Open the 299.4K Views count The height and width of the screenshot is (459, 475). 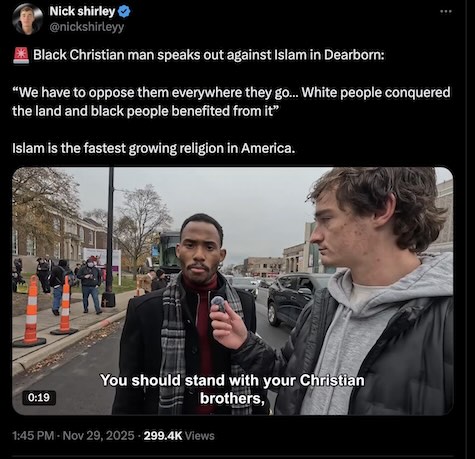179,436
